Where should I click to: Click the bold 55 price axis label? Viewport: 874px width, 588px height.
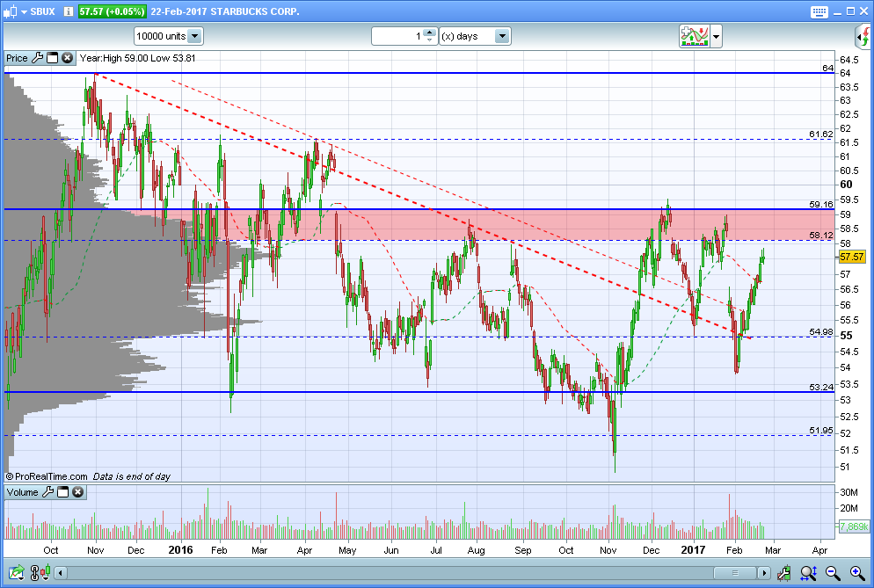[846, 336]
